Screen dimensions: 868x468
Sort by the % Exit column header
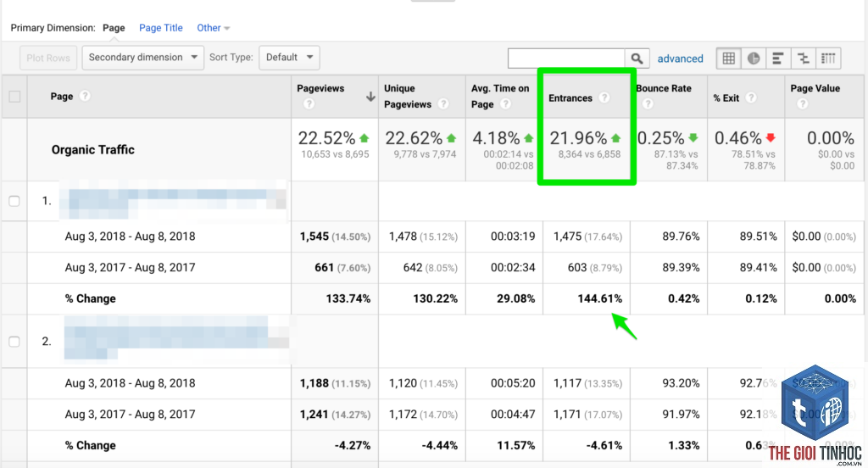(726, 98)
